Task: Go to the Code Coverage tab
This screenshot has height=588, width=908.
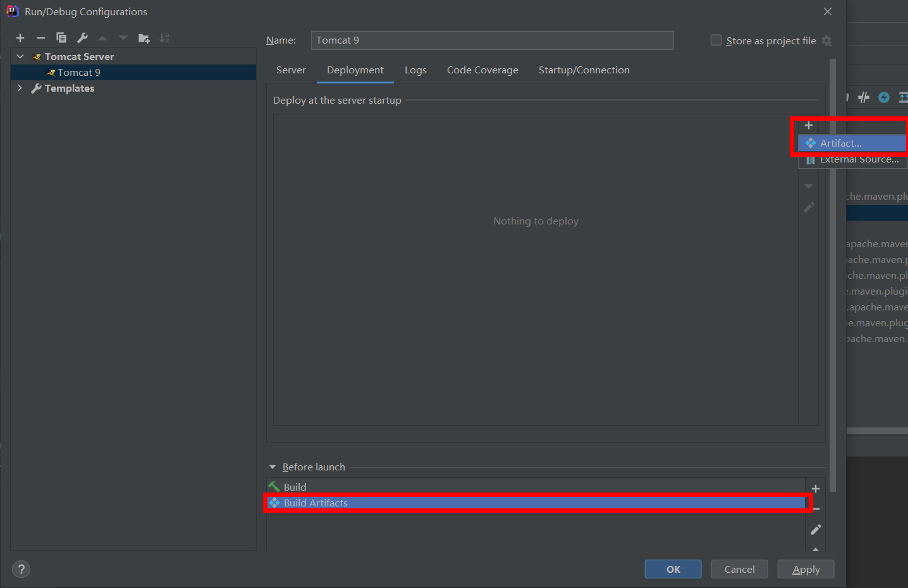Action: [482, 70]
